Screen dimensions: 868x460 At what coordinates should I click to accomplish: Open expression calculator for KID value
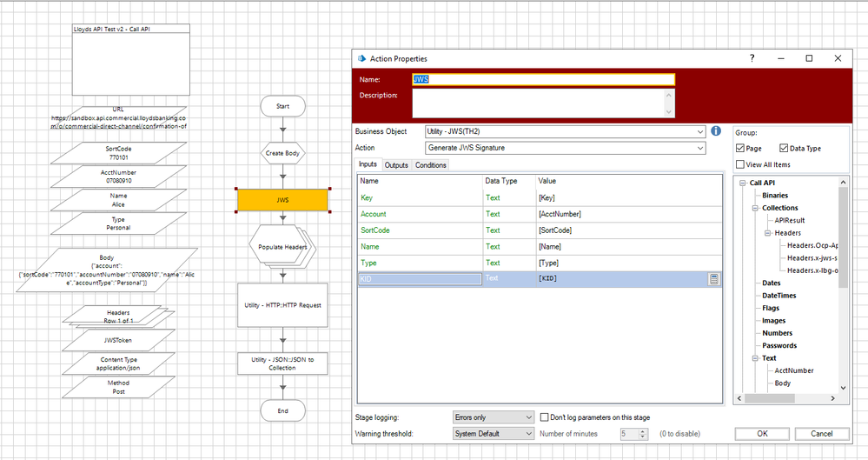pyautogui.click(x=713, y=279)
